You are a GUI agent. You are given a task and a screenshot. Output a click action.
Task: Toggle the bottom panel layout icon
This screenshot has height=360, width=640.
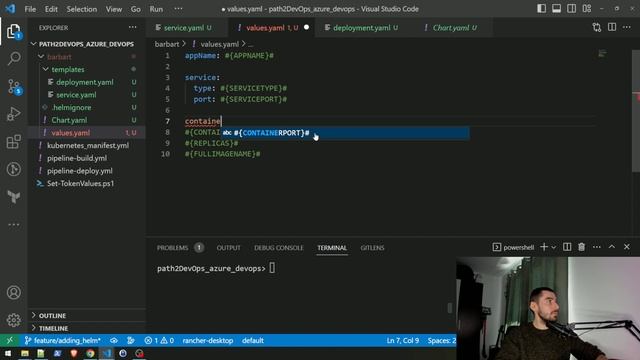click(556, 9)
